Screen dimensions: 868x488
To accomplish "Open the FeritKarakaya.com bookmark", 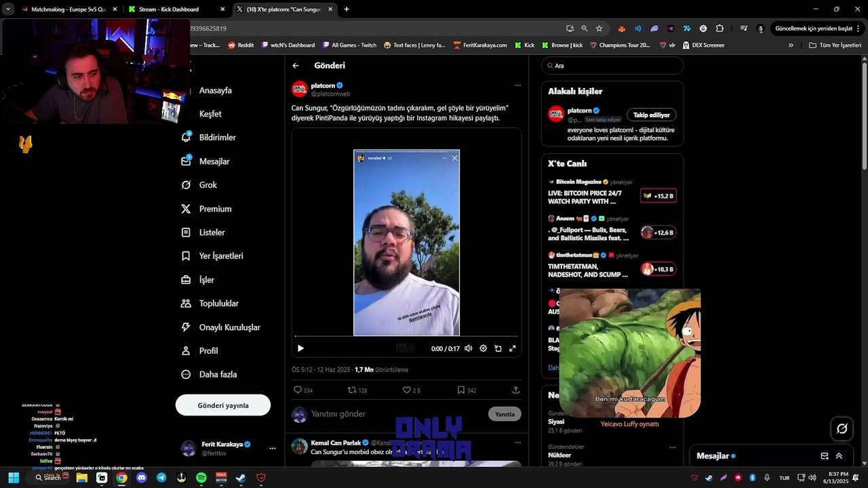I will click(480, 45).
